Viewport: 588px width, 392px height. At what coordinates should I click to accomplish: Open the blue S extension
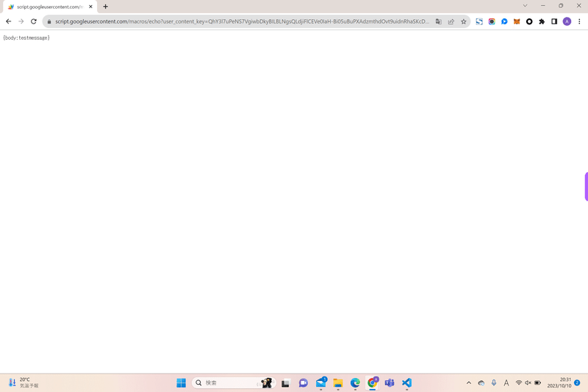479,21
